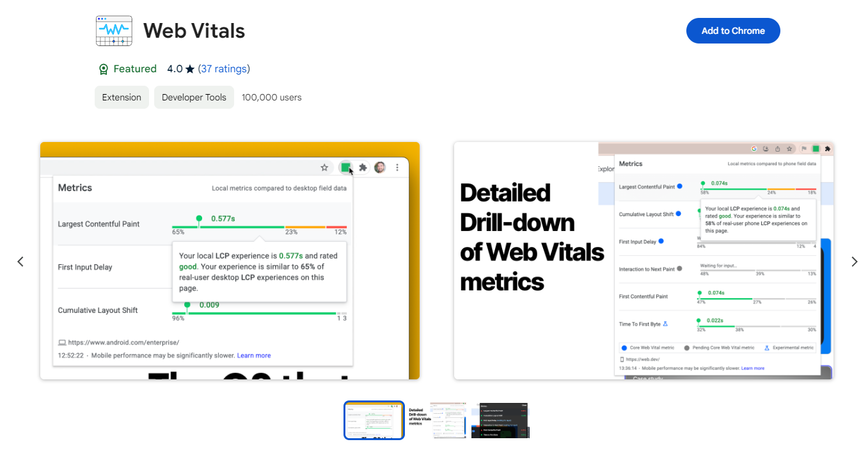Click the Featured badge icon
The image size is (868, 451).
103,69
